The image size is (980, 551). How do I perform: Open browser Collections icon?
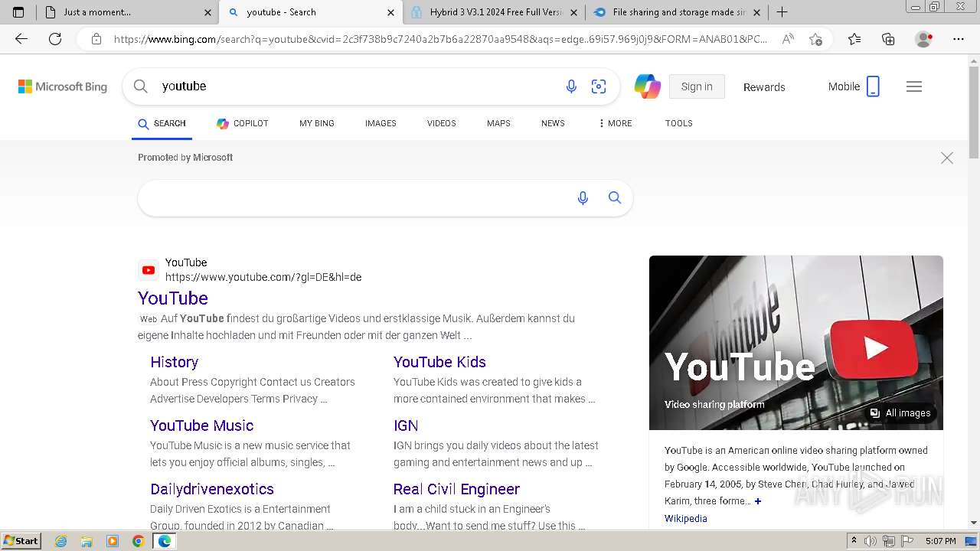pos(888,39)
